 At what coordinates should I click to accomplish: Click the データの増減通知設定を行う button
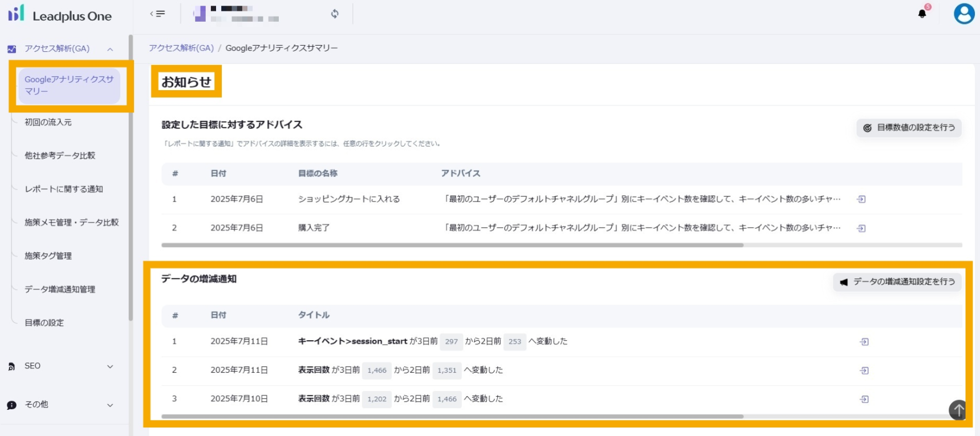pyautogui.click(x=897, y=282)
